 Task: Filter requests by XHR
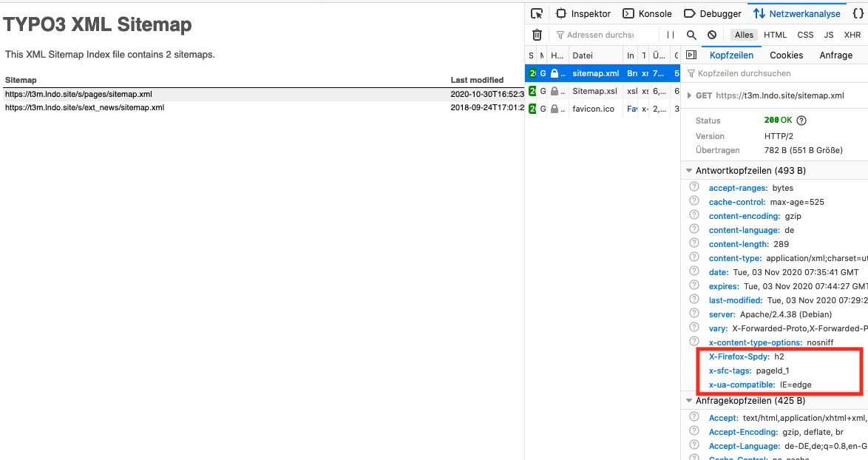[852, 35]
